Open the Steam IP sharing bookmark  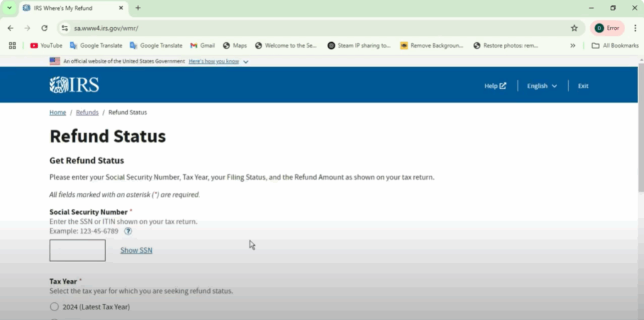tap(359, 46)
